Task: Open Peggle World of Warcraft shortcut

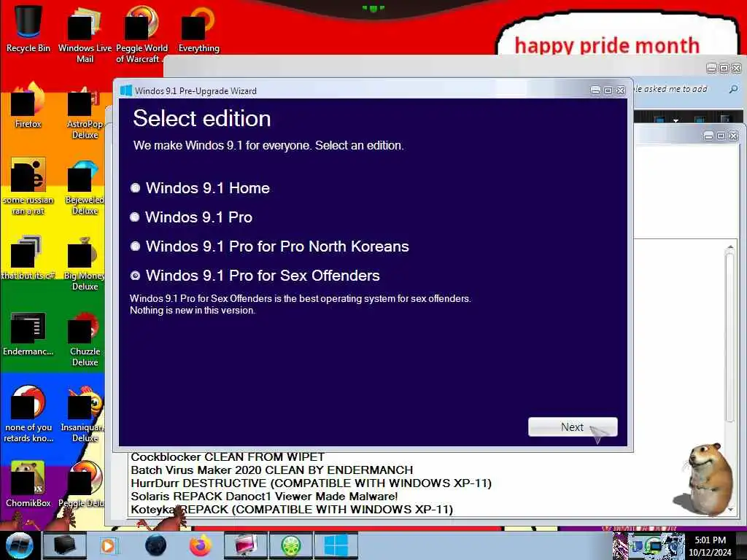Action: (x=142, y=34)
